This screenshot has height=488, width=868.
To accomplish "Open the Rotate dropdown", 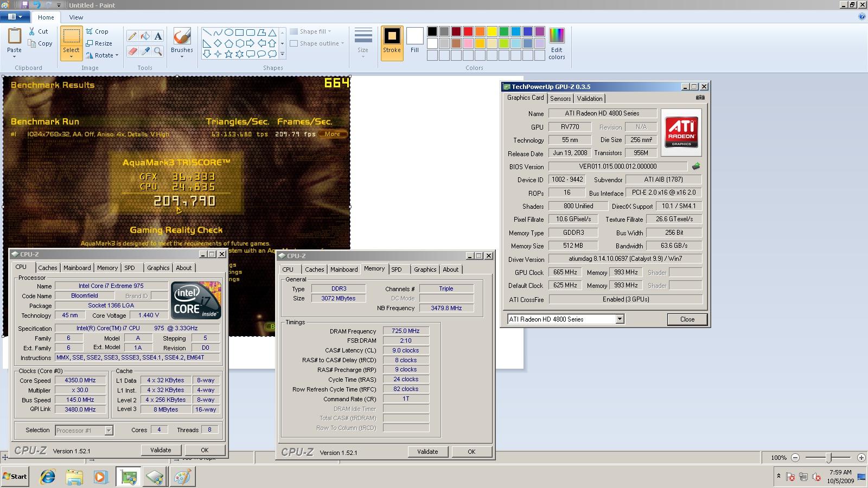I will (103, 55).
